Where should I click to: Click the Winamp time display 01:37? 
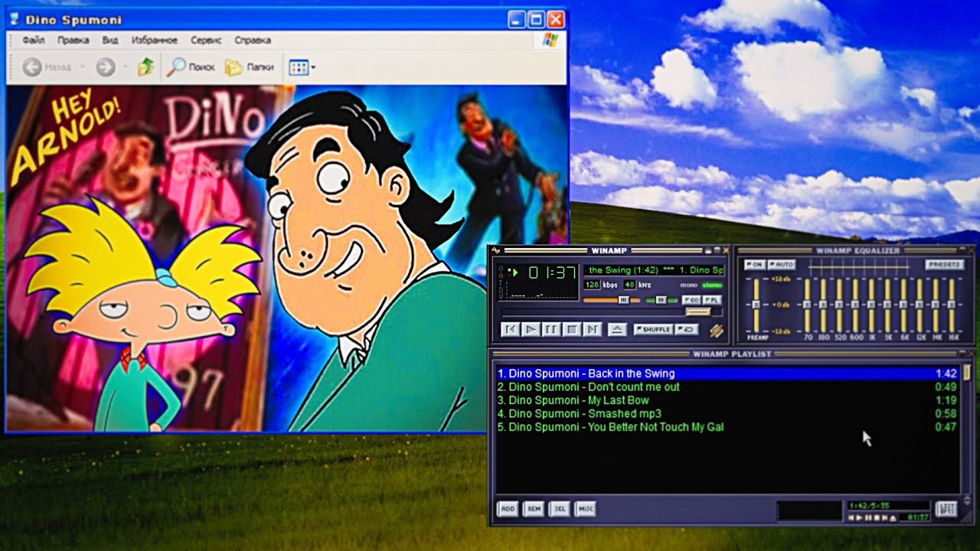pos(552,272)
